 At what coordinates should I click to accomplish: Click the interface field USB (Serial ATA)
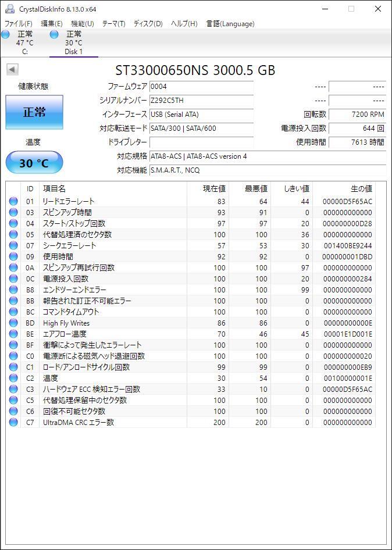click(201, 115)
